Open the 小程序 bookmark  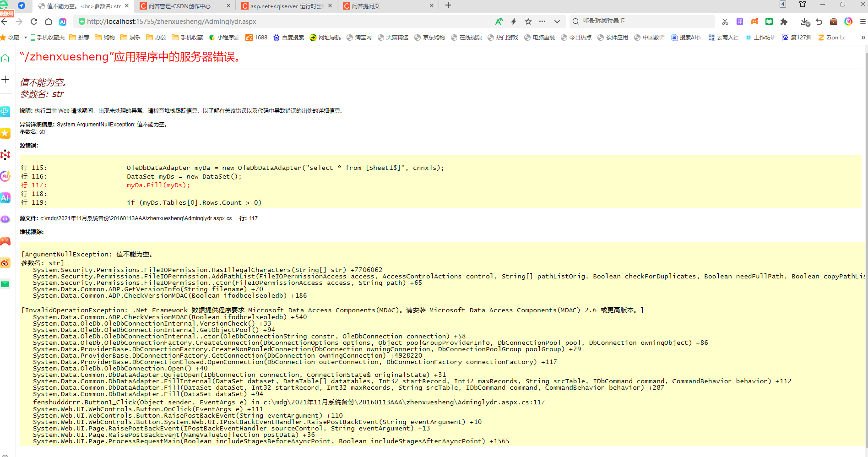click(x=224, y=38)
